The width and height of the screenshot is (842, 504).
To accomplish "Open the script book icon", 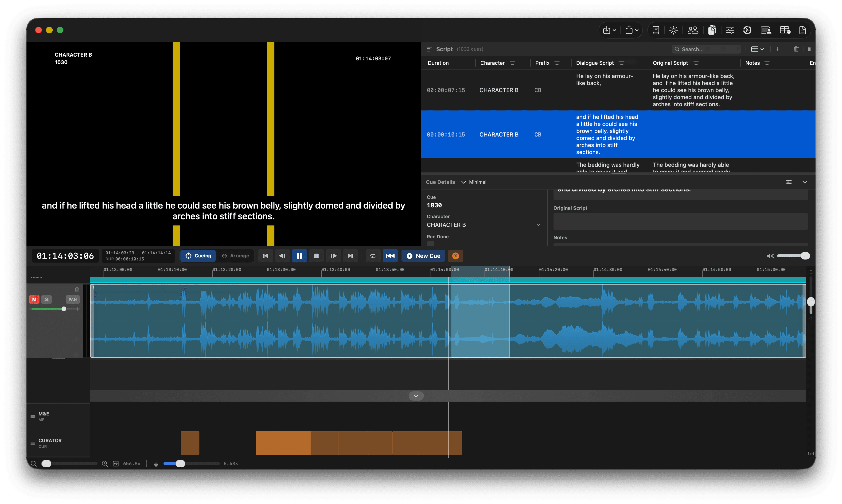I will (656, 30).
